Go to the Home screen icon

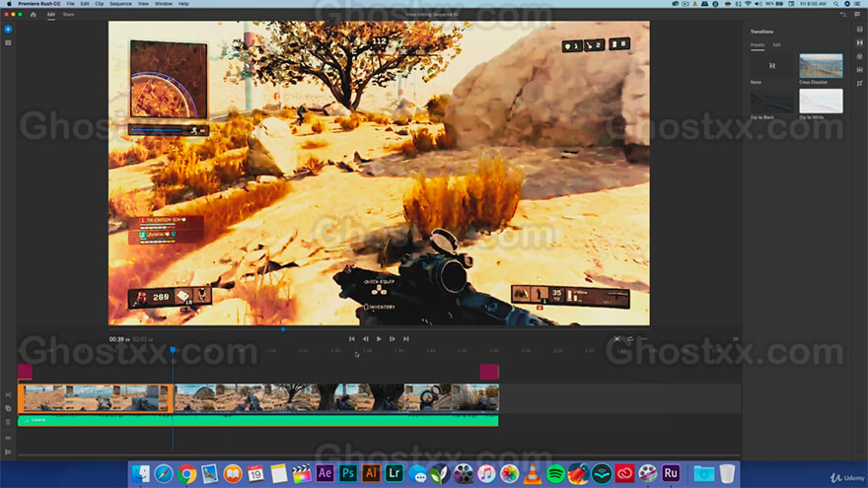[34, 15]
